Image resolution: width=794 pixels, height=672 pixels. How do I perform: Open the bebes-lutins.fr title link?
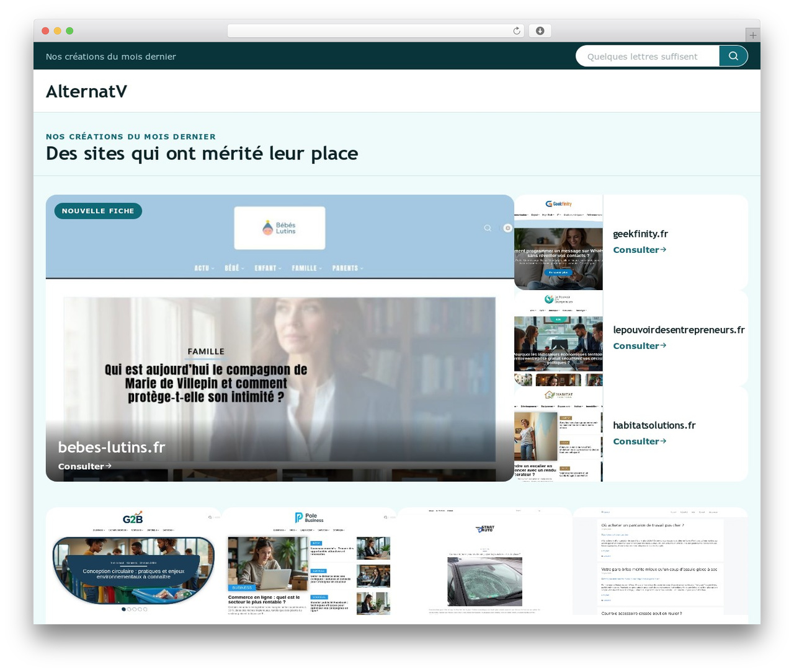tap(112, 447)
